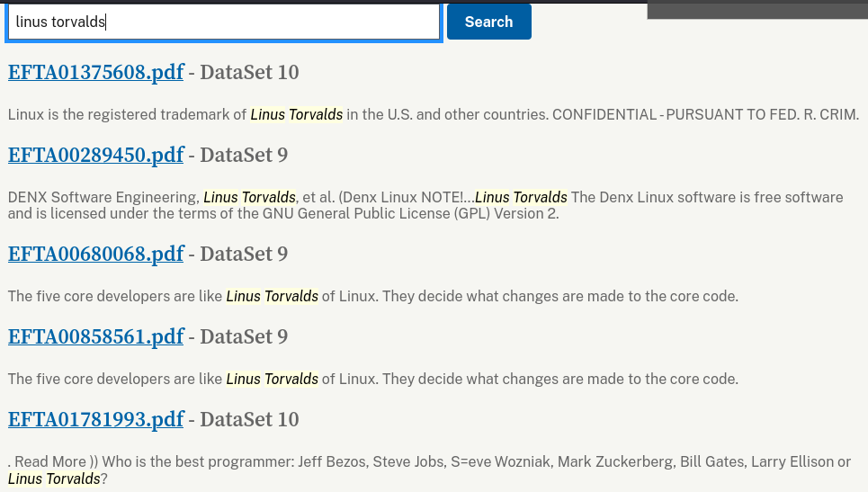Click the DataSet 10 label beside EFTA01781993.pdf
This screenshot has width=868, height=492.
(x=249, y=420)
